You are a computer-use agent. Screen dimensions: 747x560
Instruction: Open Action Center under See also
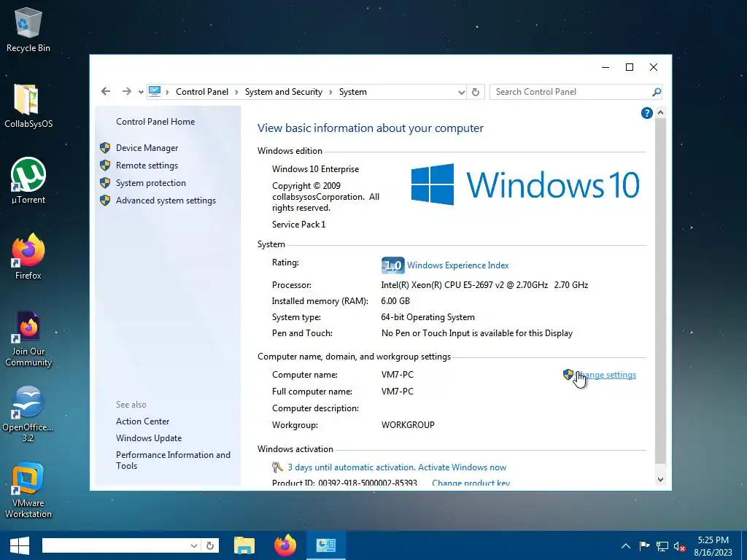142,421
